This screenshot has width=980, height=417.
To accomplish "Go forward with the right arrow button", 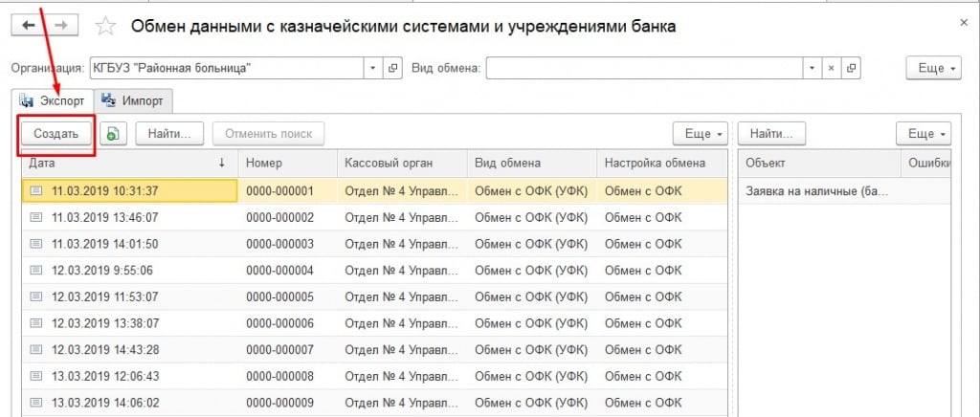I will click(60, 25).
